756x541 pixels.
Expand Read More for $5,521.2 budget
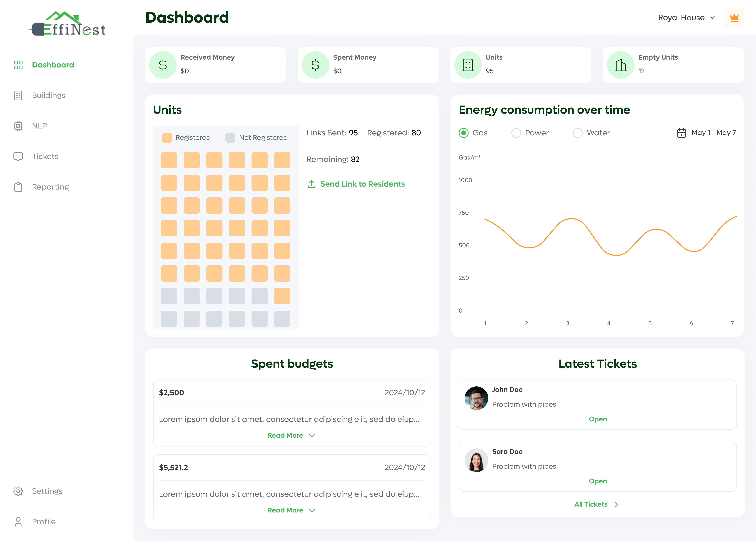pos(291,510)
